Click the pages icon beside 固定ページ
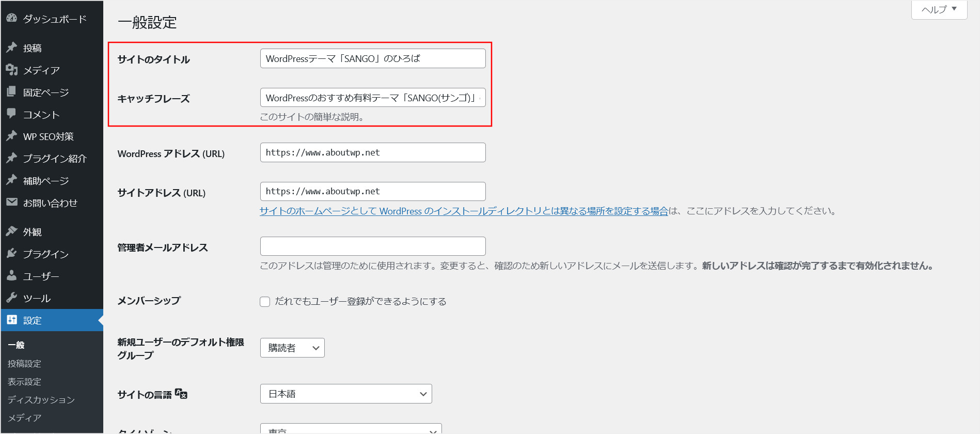 pyautogui.click(x=11, y=92)
